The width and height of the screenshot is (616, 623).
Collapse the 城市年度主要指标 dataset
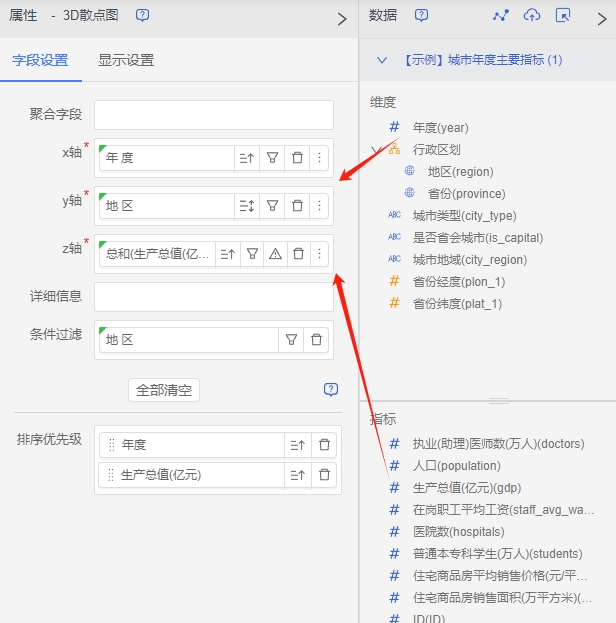point(381,60)
